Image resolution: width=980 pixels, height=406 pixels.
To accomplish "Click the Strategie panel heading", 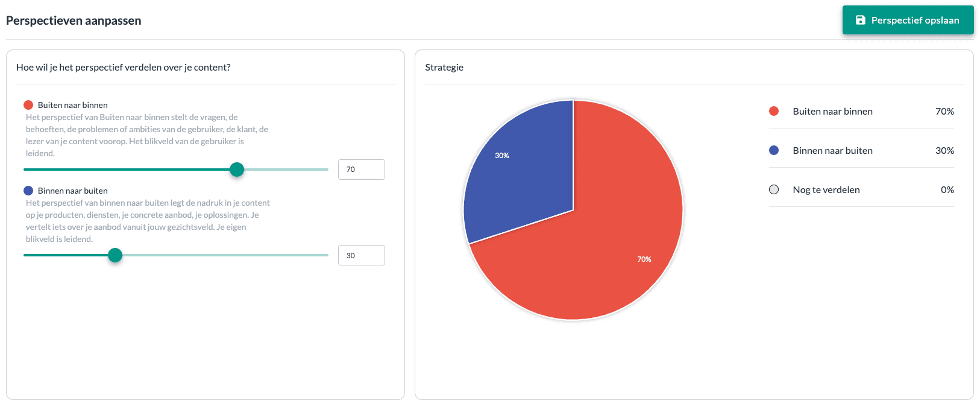I will pyautogui.click(x=444, y=67).
